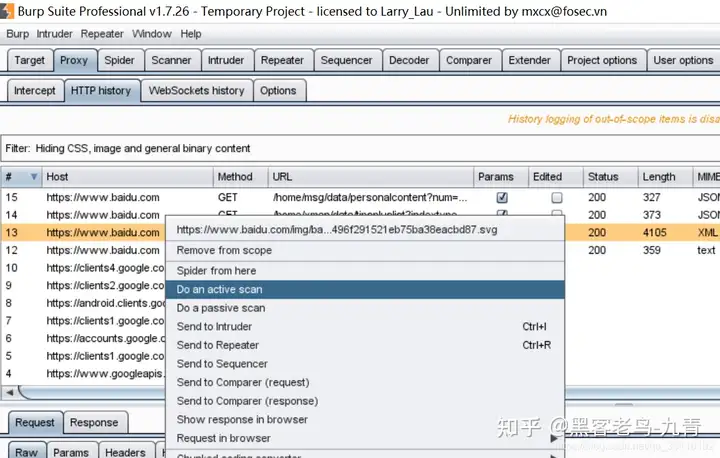Click the horizontal scrollbar left arrow
Screen dimensions: 720x458
[x=9, y=393]
